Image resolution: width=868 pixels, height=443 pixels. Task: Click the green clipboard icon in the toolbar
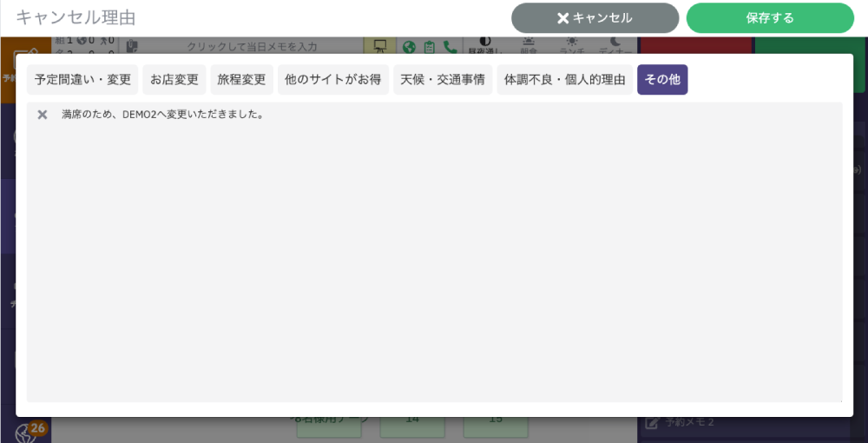pyautogui.click(x=429, y=47)
